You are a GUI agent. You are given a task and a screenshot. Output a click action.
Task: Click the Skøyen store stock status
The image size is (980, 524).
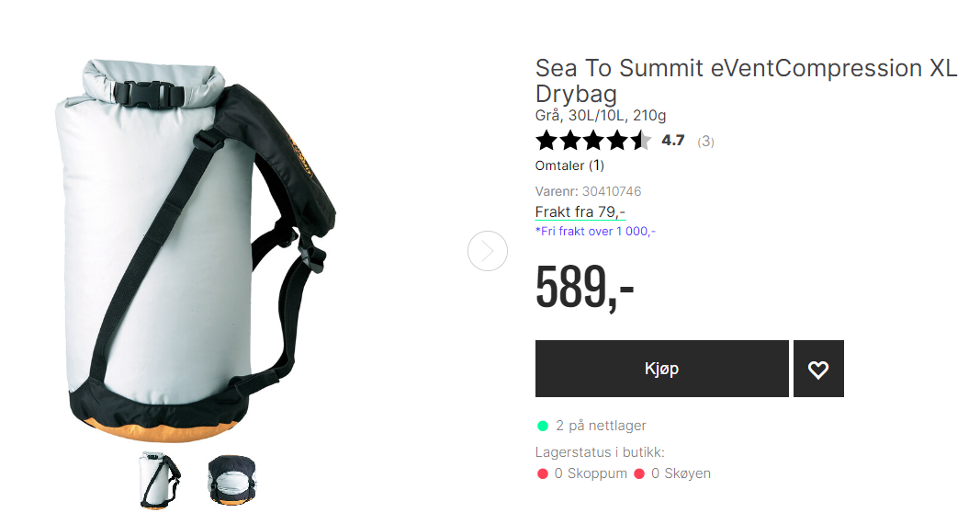[681, 473]
